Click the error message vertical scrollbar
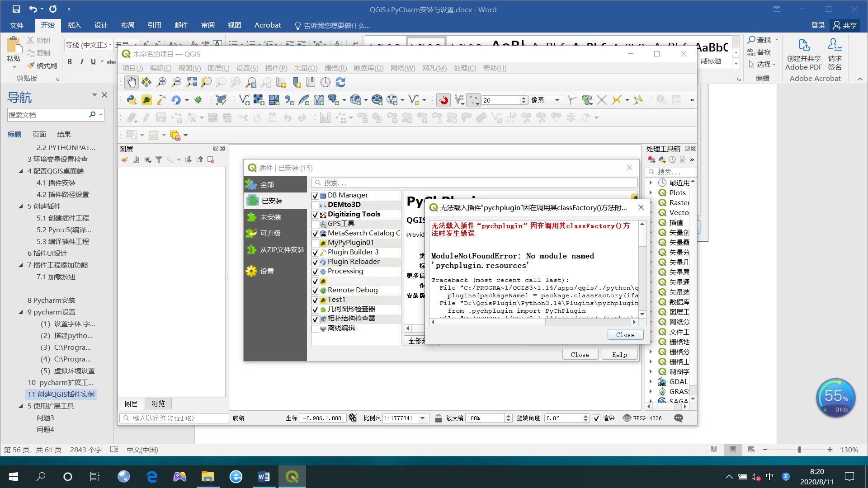868x488 pixels. (642, 269)
